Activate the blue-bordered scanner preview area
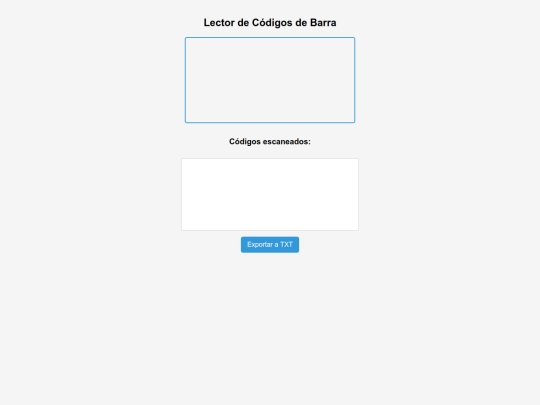 [270, 80]
